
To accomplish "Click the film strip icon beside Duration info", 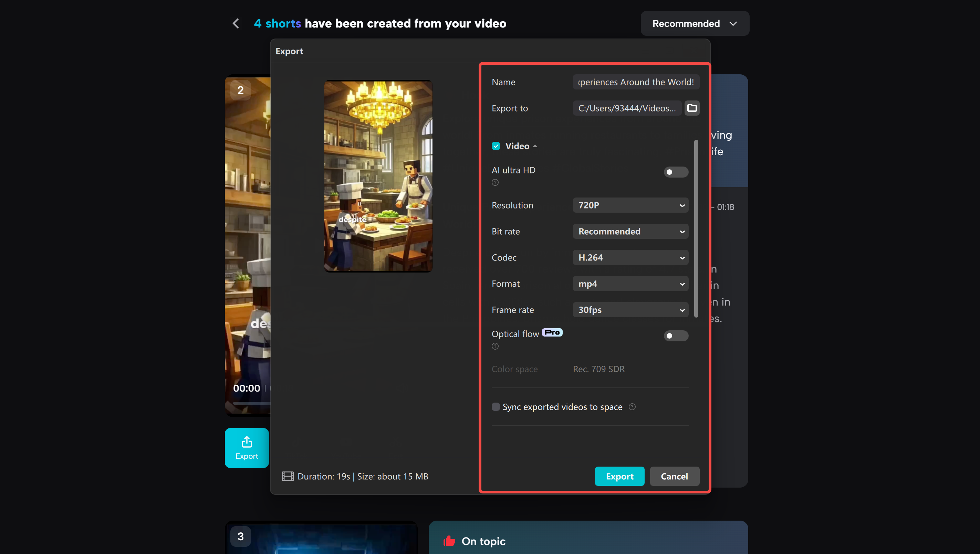I will [x=288, y=476].
